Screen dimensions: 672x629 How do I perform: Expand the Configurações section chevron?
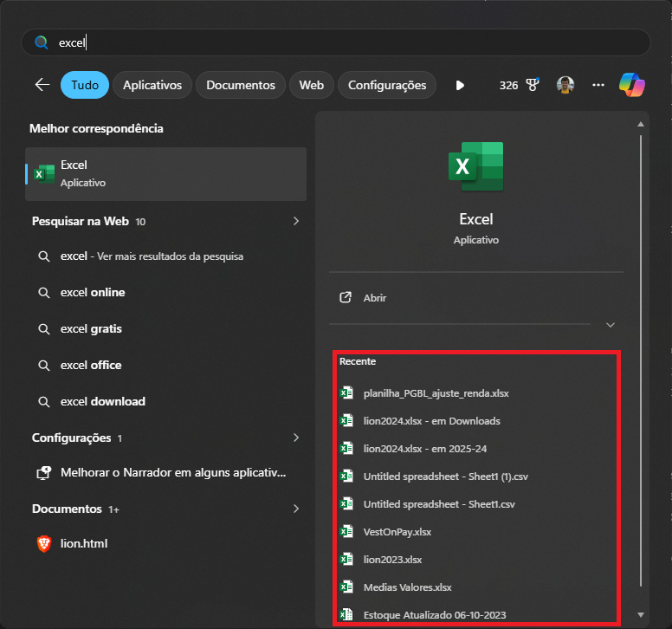tap(296, 438)
